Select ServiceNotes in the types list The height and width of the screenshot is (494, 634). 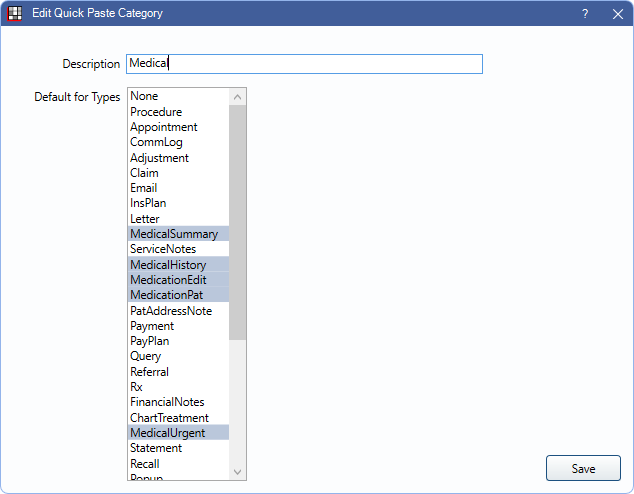click(178, 249)
